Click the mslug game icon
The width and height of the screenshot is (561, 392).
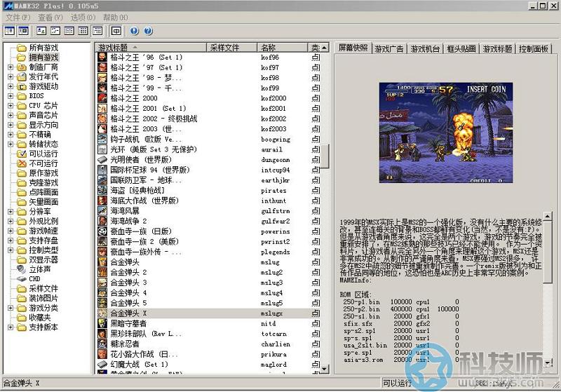[102, 262]
